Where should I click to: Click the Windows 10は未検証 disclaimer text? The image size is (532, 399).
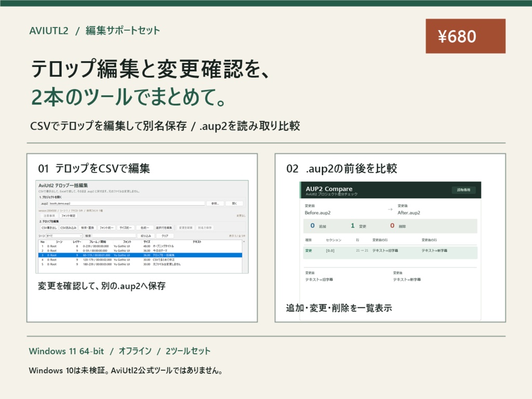coord(126,370)
